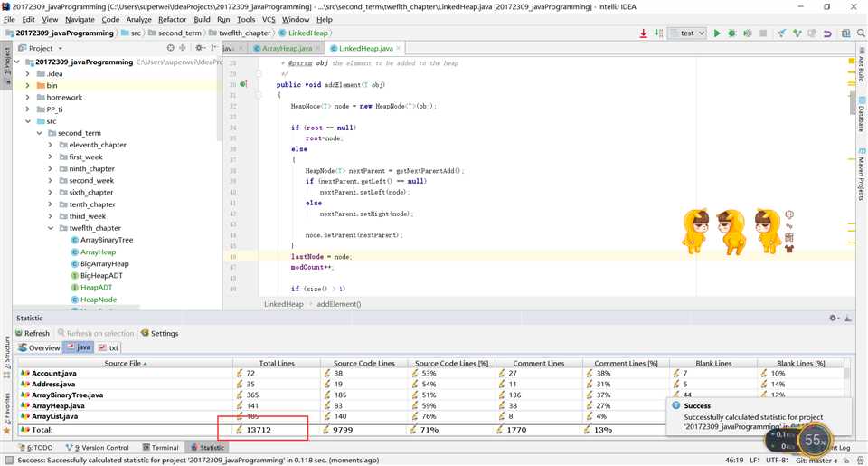
Task: Click the VCS update project arrow icon
Action: (781, 33)
